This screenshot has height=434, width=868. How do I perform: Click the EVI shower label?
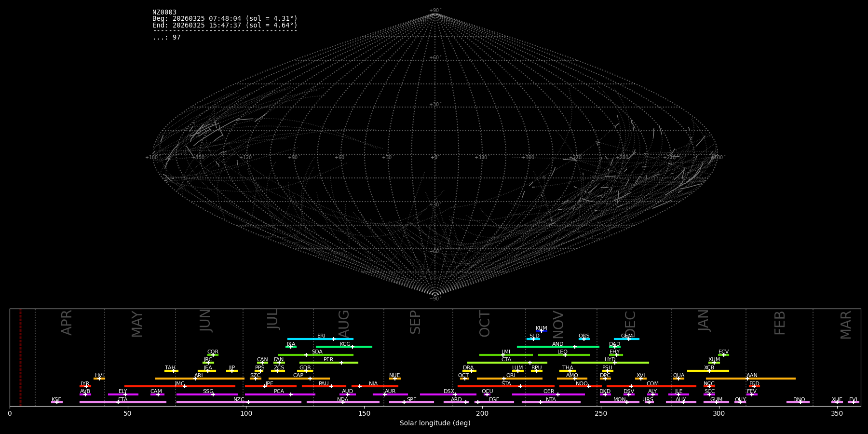pyautogui.click(x=853, y=400)
